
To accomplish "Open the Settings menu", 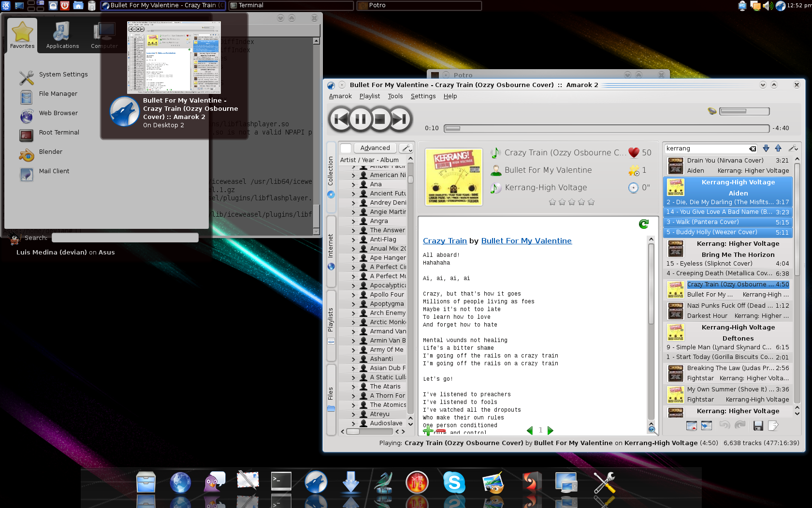I will click(423, 96).
